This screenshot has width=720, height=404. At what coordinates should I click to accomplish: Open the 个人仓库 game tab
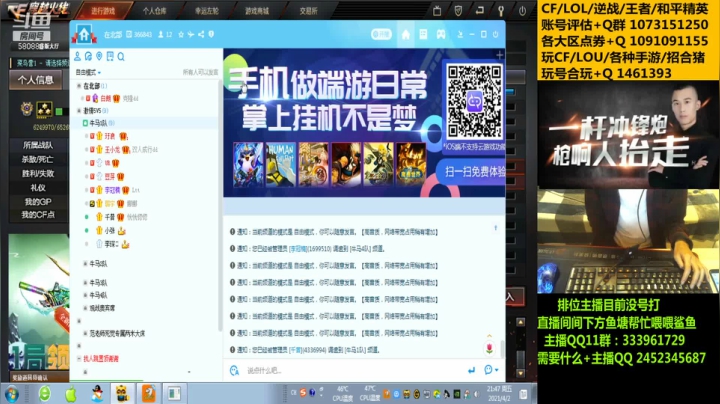pos(154,11)
